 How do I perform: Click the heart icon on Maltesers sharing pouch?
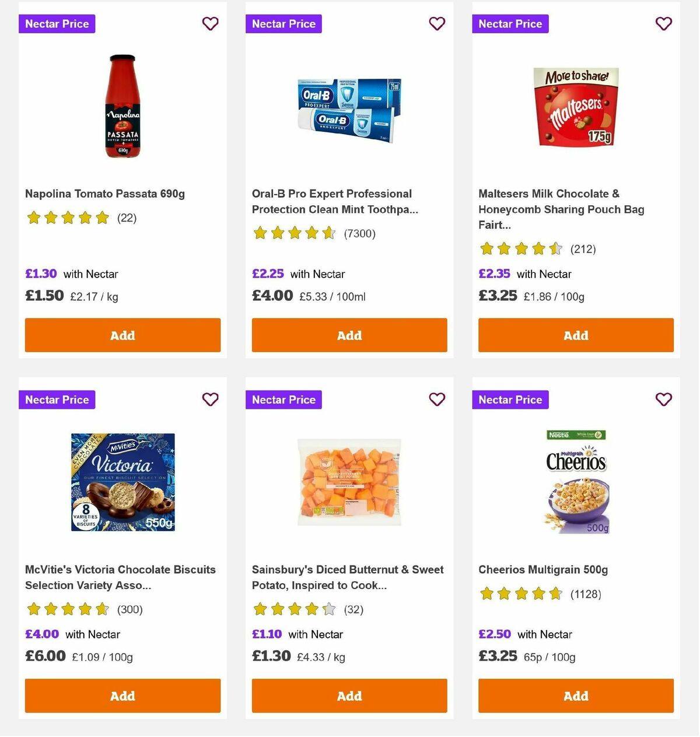[664, 23]
